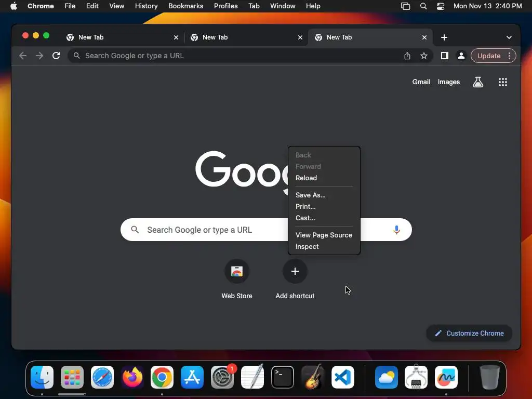Launch Visual Studio Code from dock

pyautogui.click(x=343, y=377)
